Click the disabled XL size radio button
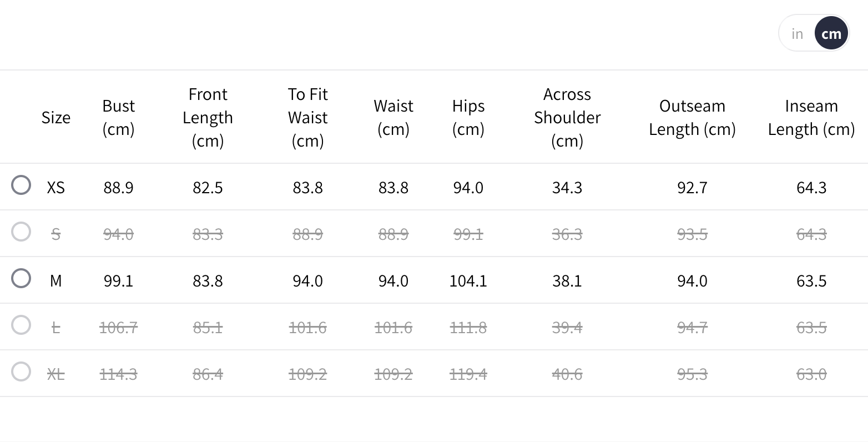 click(x=21, y=372)
